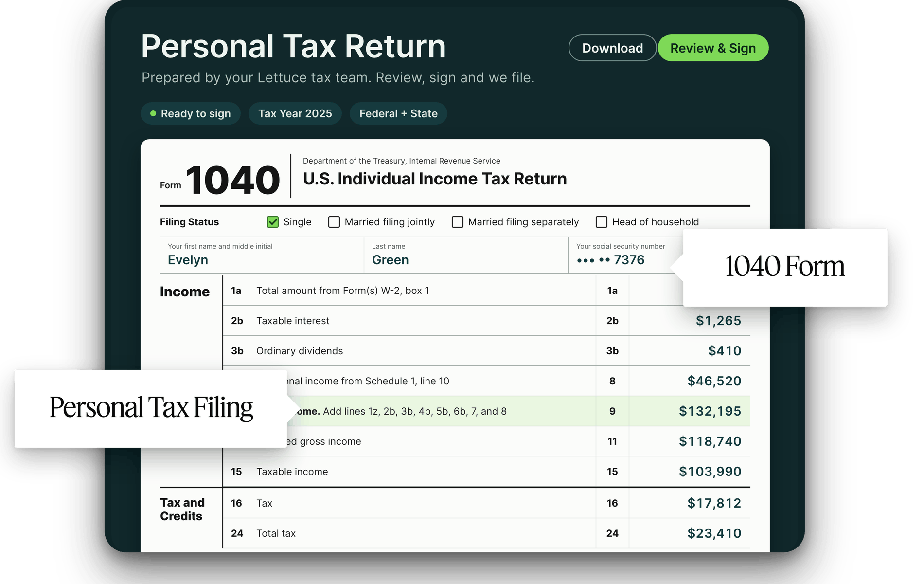Click the 'Taxable income' row label
The width and height of the screenshot is (924, 584).
coord(292,472)
